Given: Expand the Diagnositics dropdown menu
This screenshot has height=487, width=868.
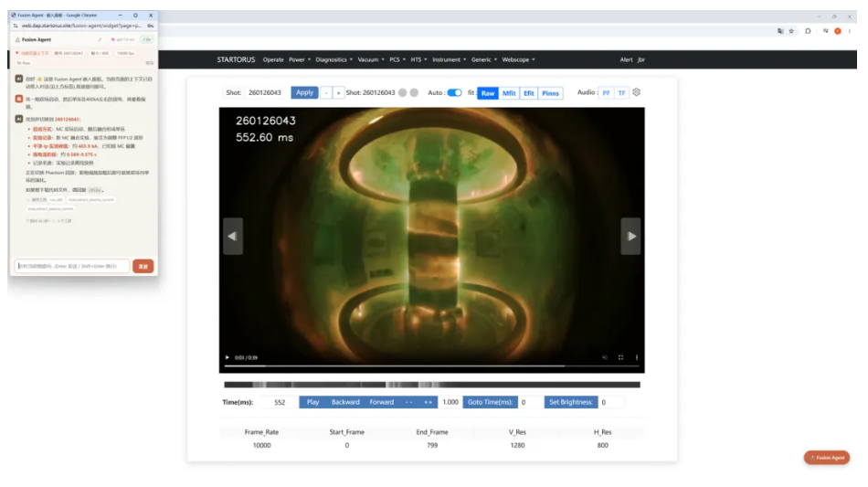Looking at the screenshot, I should (x=333, y=59).
